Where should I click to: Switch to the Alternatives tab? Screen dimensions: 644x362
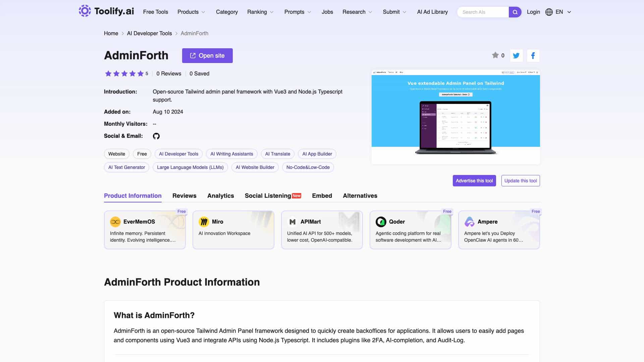(x=360, y=196)
